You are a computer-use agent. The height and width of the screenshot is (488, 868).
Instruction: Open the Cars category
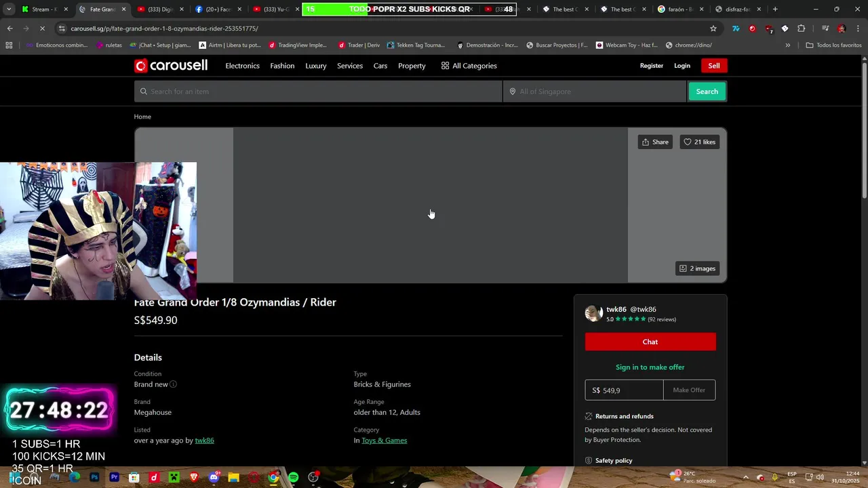(380, 66)
